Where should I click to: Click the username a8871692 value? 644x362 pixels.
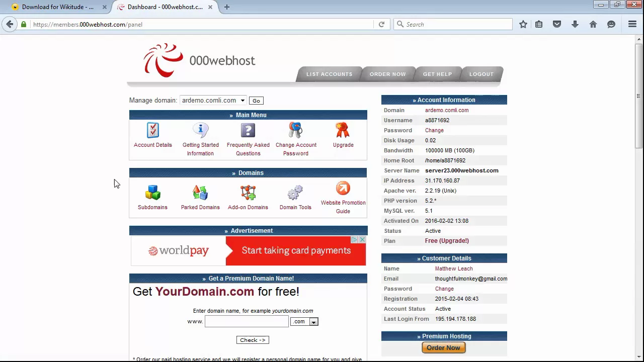pos(437,120)
